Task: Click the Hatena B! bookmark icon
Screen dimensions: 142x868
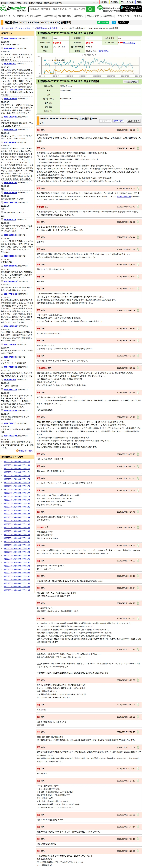Action: point(114,22)
